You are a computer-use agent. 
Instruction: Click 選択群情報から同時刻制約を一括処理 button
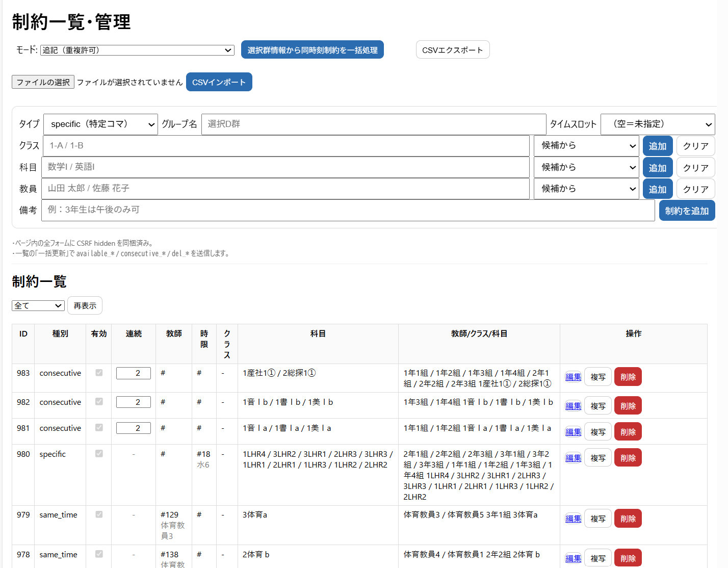(x=312, y=50)
